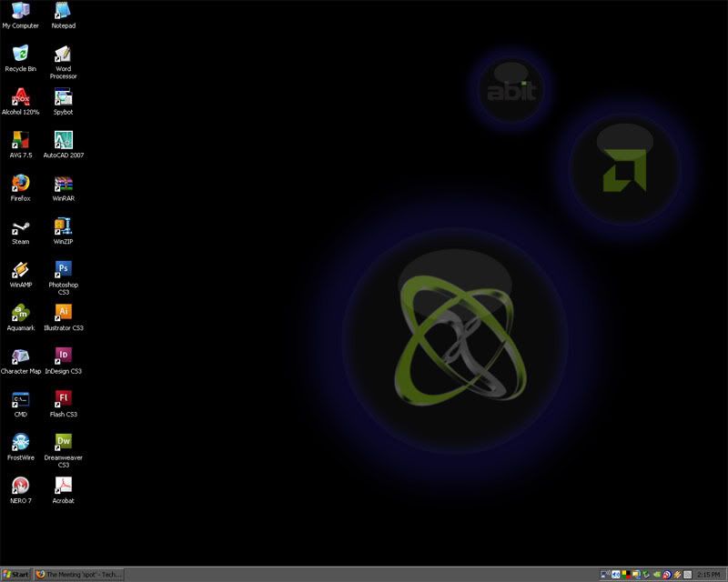Click the WinAMP lightning tray icon
728x582 pixels.
(677, 575)
